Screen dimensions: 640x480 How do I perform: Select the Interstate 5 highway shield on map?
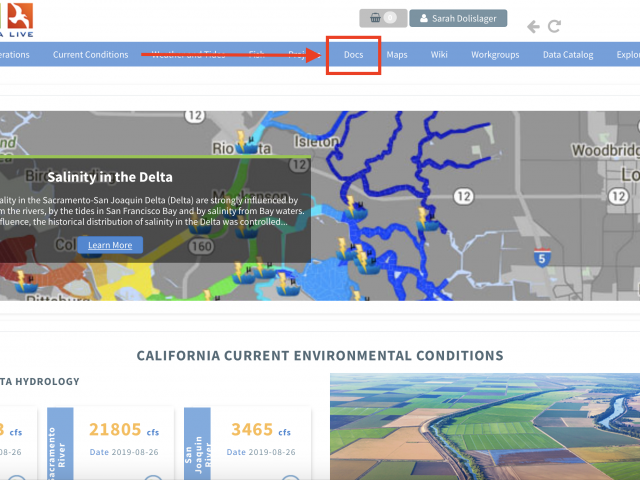pyautogui.click(x=542, y=258)
